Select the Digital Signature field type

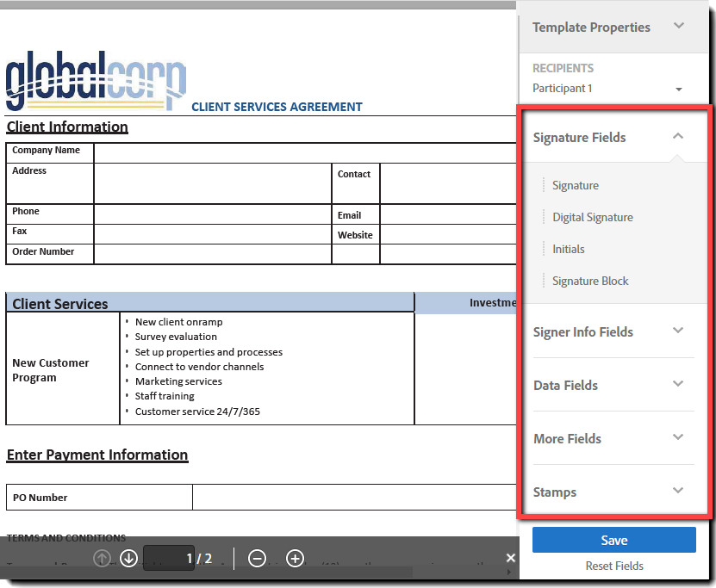point(592,217)
